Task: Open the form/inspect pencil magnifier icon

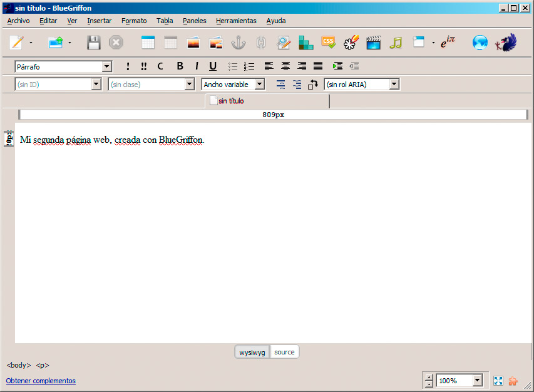Action: pos(284,43)
